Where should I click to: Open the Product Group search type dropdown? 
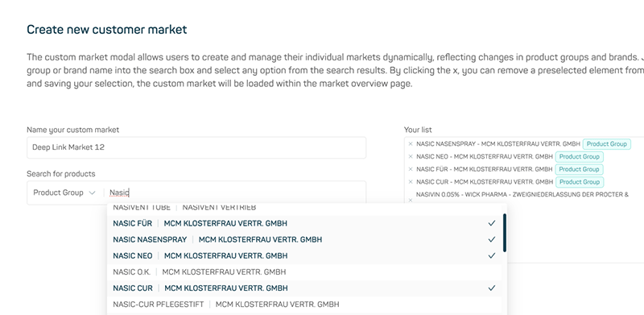click(64, 193)
